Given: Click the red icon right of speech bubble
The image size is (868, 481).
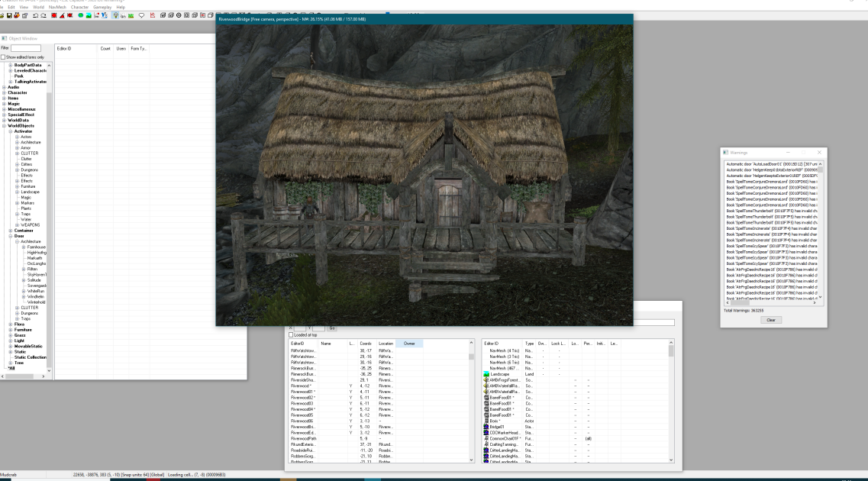Looking at the screenshot, I should (x=152, y=15).
